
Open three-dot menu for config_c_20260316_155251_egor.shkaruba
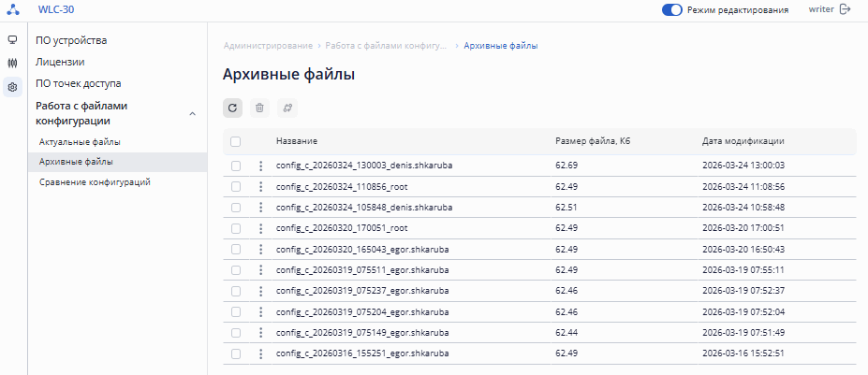[x=260, y=353]
